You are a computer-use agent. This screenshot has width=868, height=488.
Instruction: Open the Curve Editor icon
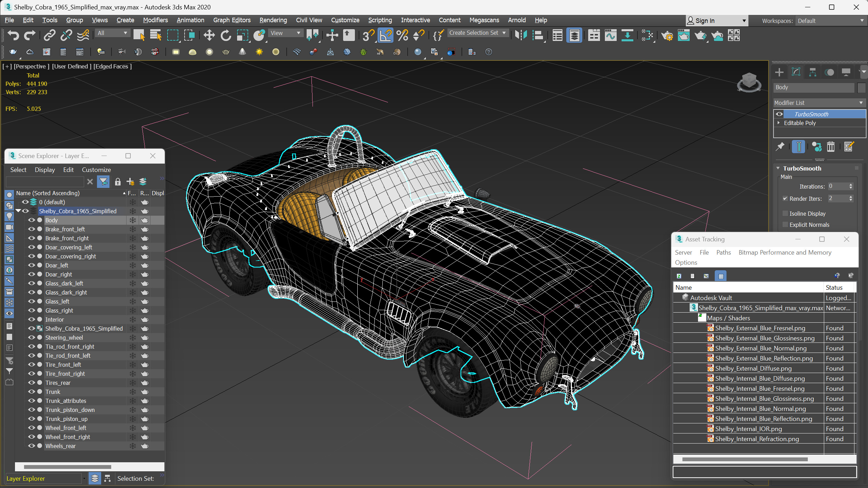(610, 35)
